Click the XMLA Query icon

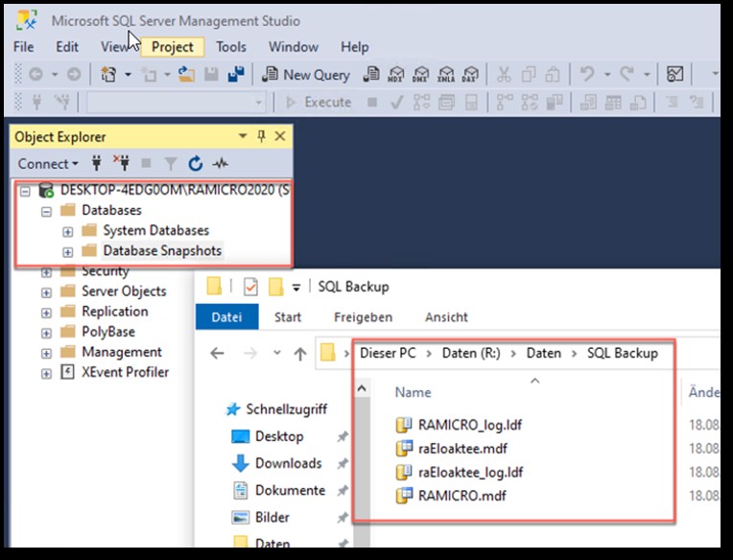446,74
